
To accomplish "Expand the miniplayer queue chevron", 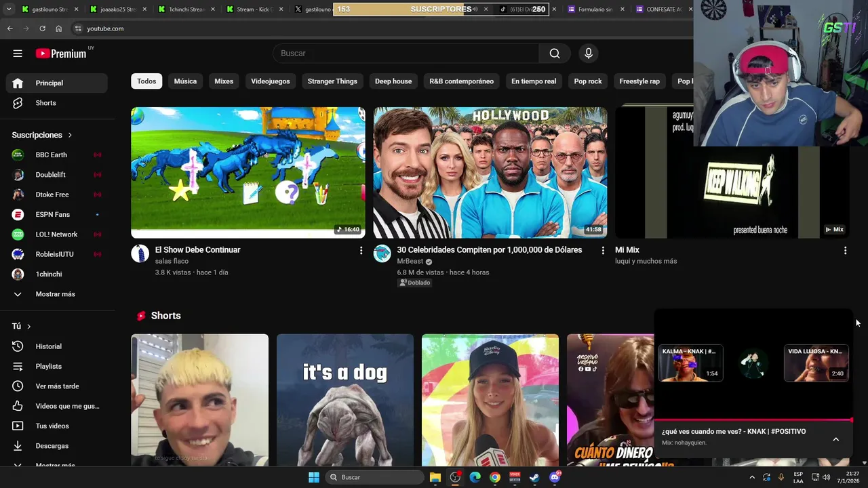I will tap(835, 439).
